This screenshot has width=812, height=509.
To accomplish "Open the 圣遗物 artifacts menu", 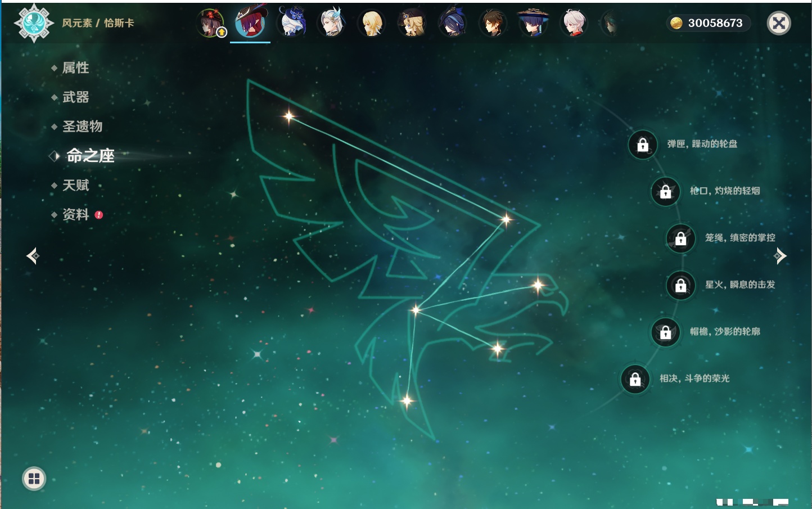I will 82,127.
